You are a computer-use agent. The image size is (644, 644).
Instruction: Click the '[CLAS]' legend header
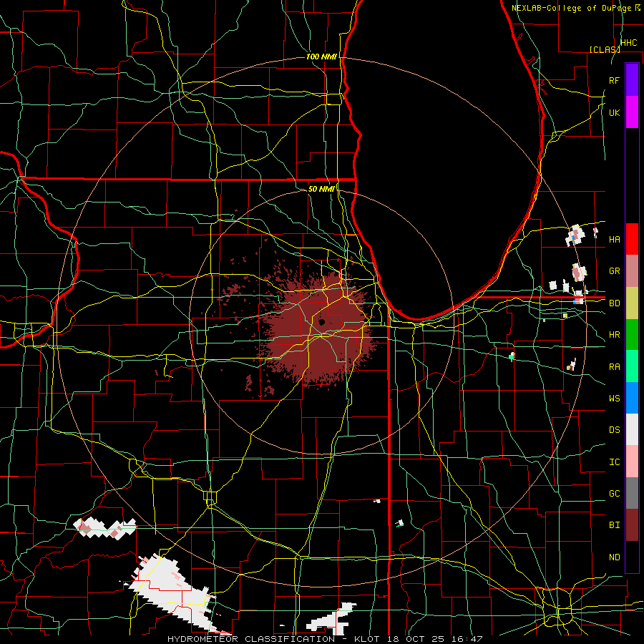pos(605,49)
